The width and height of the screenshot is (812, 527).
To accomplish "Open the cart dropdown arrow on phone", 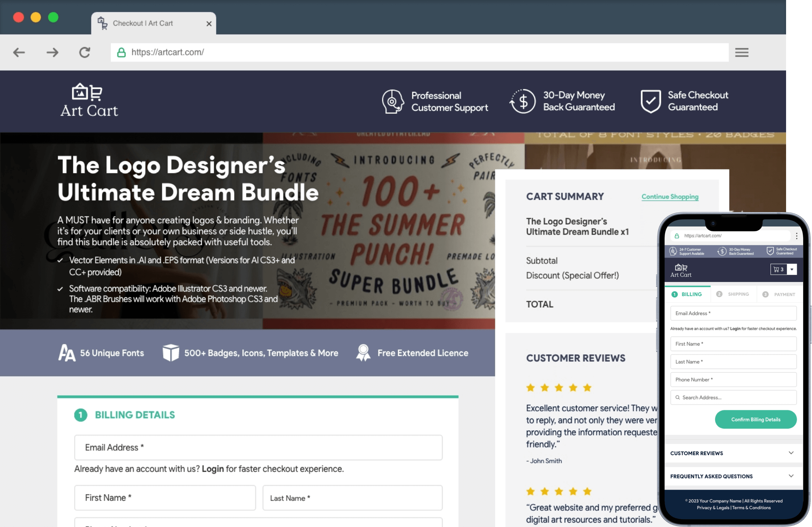I will [x=792, y=269].
